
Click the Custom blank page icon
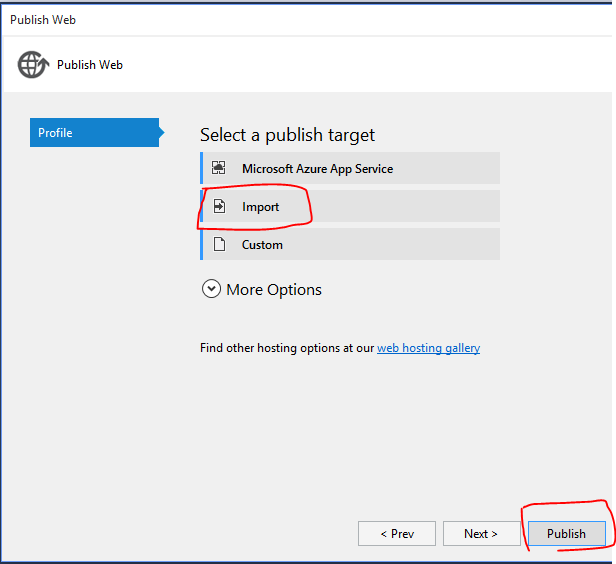pyautogui.click(x=219, y=245)
